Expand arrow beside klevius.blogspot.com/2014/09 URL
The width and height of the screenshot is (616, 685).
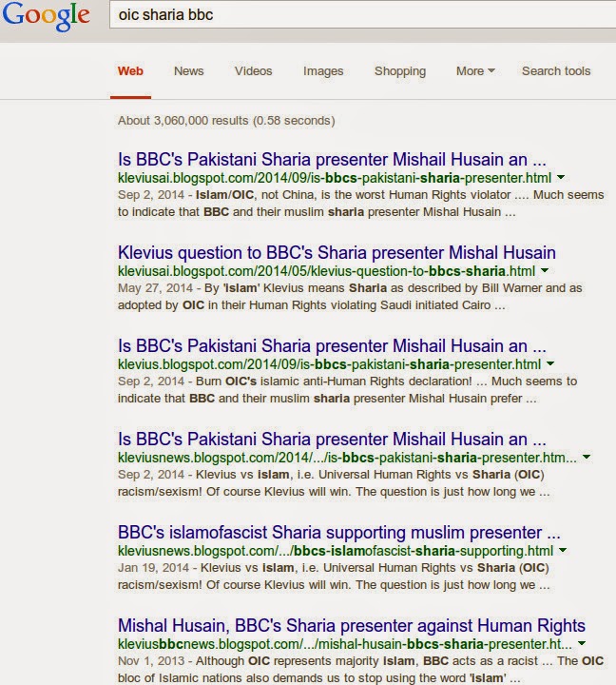tap(550, 363)
